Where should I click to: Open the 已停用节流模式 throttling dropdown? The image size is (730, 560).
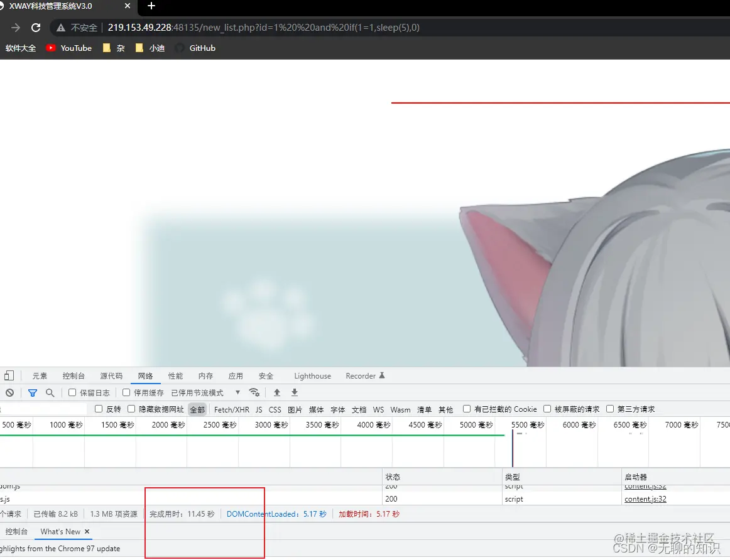click(x=206, y=392)
